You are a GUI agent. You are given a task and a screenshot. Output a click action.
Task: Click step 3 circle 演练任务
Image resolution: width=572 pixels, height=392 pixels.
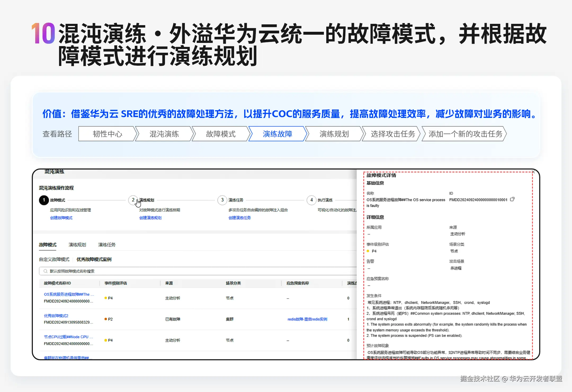[222, 200]
